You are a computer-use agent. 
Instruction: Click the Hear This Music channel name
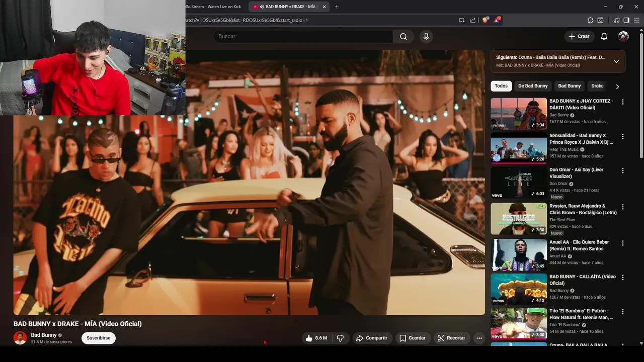pyautogui.click(x=564, y=149)
